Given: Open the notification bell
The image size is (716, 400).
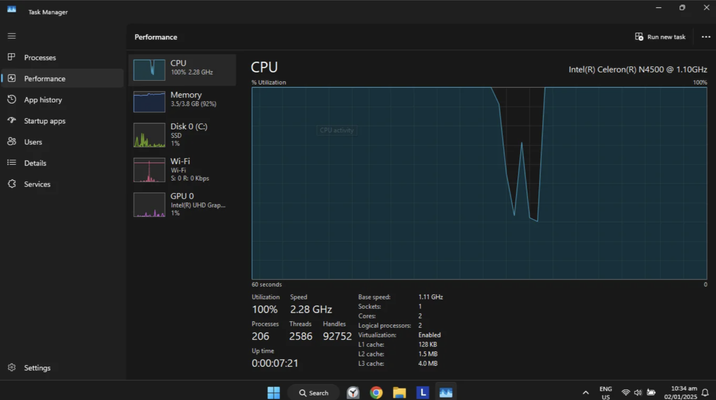Looking at the screenshot, I should point(705,392).
